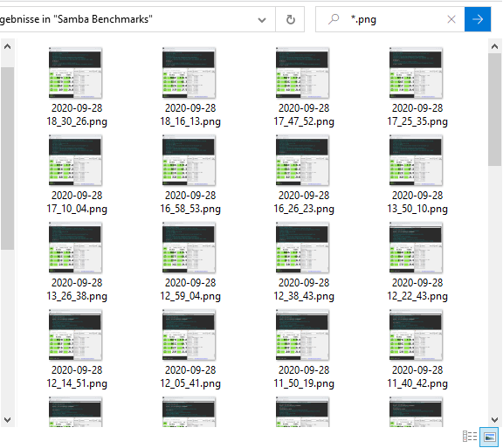
Task: Click file name label 16_26_23.png
Action: [x=304, y=210]
